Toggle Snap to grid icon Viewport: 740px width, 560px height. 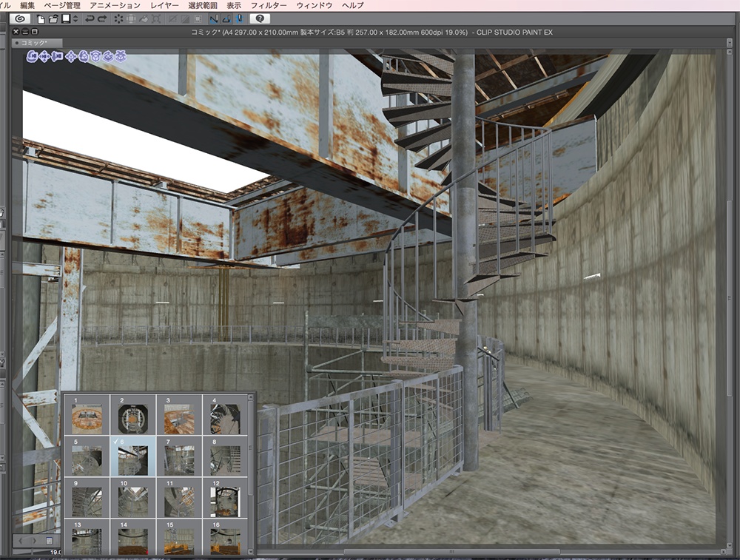point(239,19)
